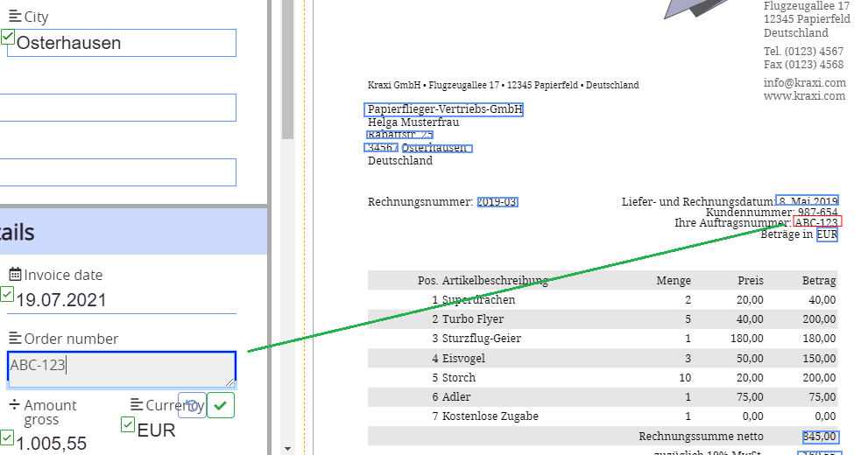Click the Invoice date field 19.07.2021
Screen dimensions: 868x455
(x=122, y=300)
